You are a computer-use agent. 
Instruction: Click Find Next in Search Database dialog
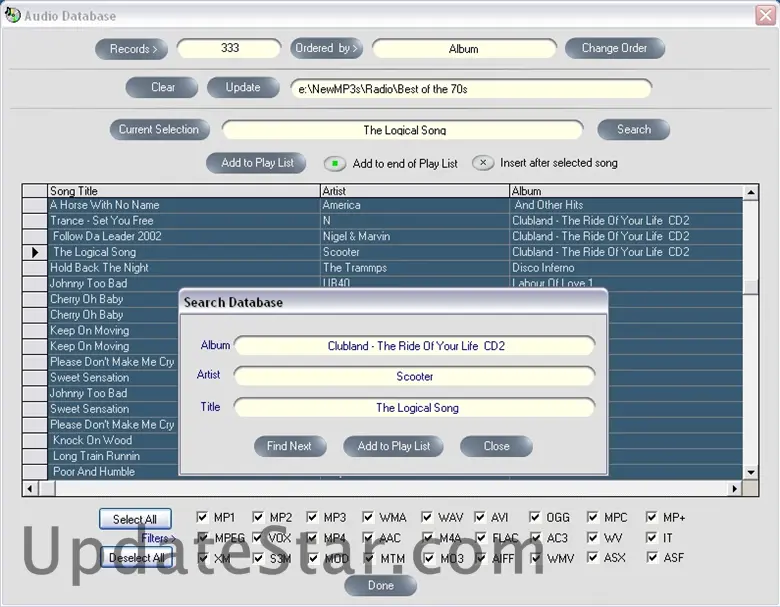click(290, 446)
